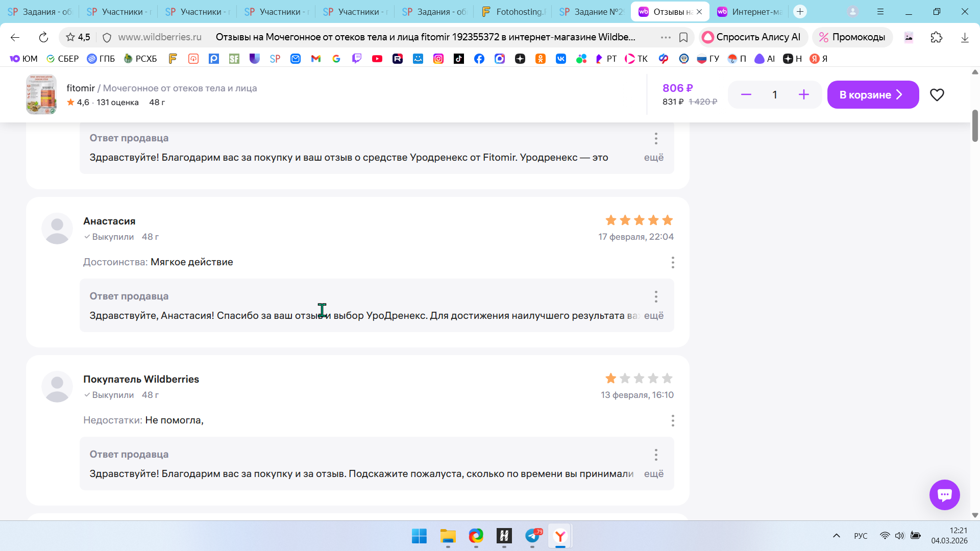Expand seller reply to Покупатель Wildberries review
This screenshot has width=980, height=551.
pos(653,474)
